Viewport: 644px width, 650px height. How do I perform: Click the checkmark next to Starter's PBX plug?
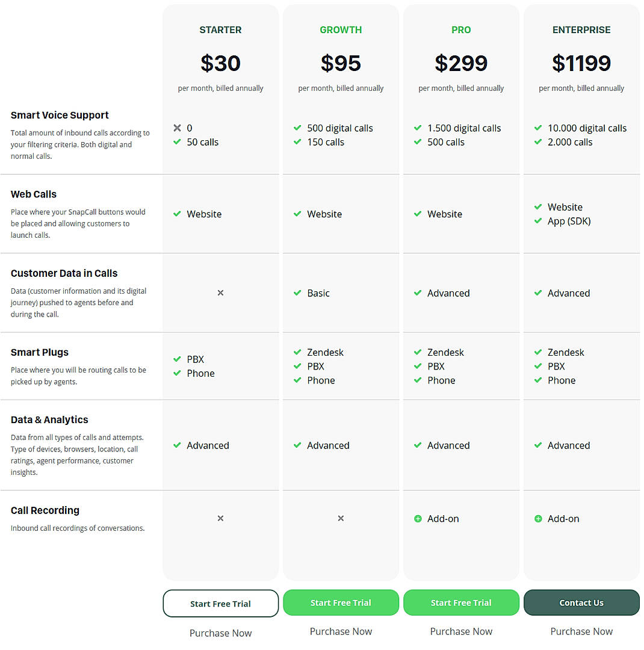tap(177, 359)
